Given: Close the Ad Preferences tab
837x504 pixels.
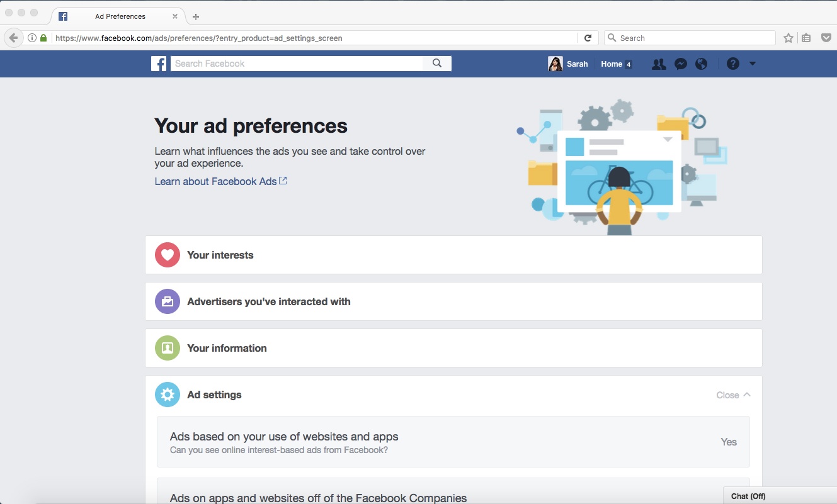Looking at the screenshot, I should [x=175, y=16].
